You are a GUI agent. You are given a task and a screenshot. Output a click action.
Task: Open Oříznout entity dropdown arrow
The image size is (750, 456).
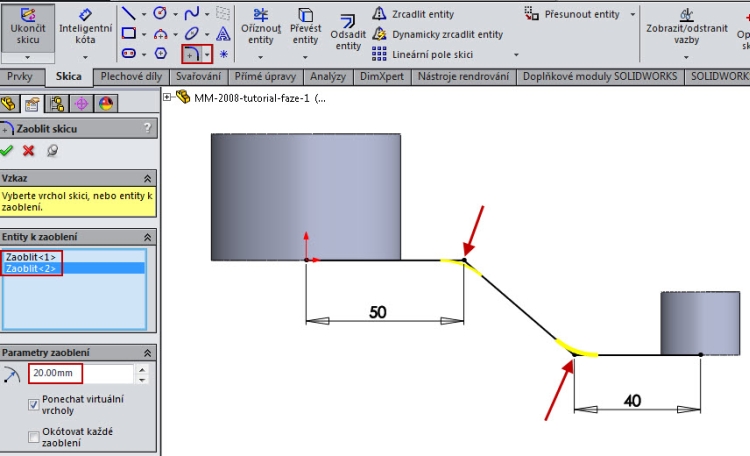pos(261,57)
